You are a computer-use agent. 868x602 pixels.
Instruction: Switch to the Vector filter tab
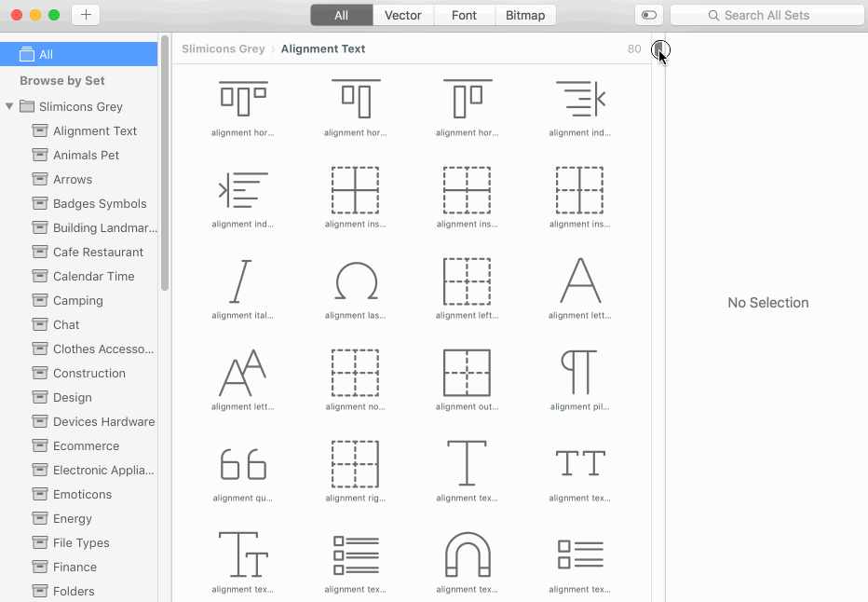pyautogui.click(x=402, y=15)
